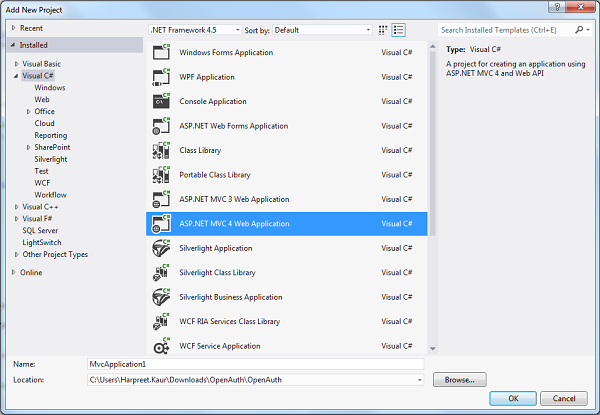Viewport: 600px width, 415px height.
Task: Expand the Office node
Action: pyautogui.click(x=28, y=111)
